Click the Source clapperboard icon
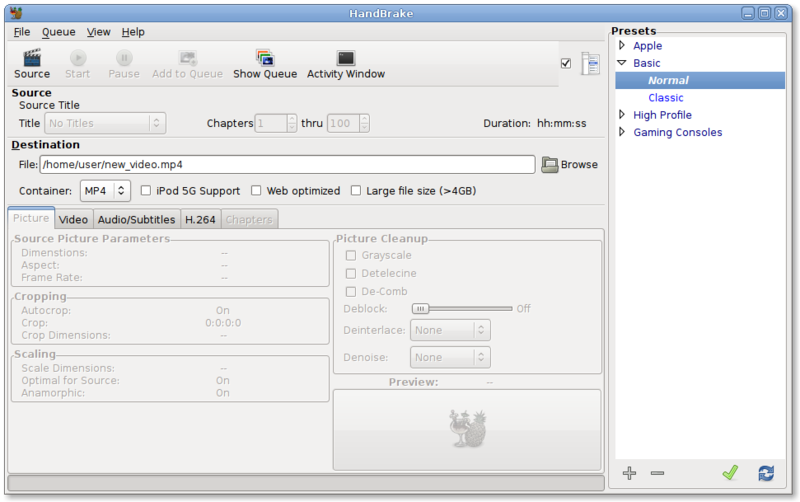The width and height of the screenshot is (800, 502). coord(32,59)
